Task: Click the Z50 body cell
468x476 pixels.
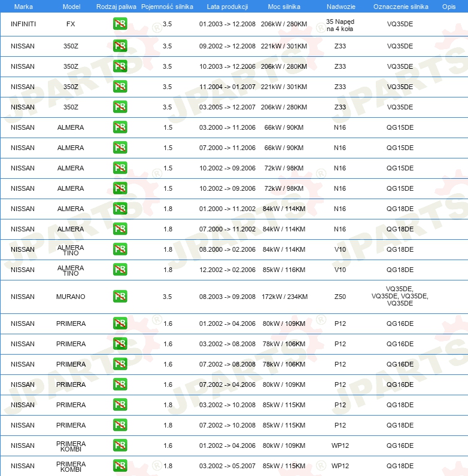Action: click(x=340, y=297)
